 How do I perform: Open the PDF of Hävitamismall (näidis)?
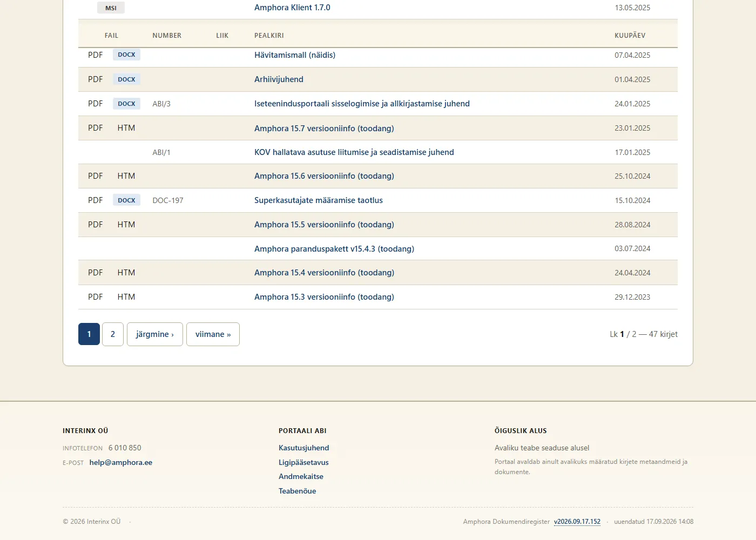tap(95, 55)
